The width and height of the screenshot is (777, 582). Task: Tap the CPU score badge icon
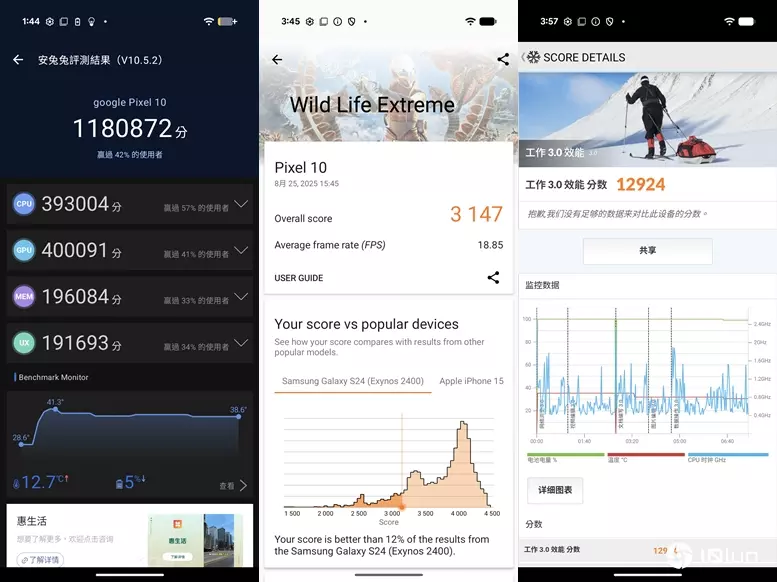tap(24, 204)
